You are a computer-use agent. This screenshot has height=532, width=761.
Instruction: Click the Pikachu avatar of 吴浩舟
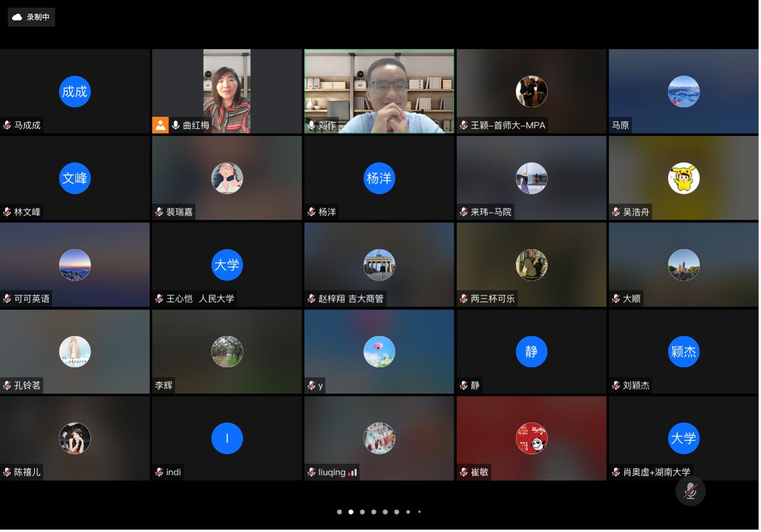click(x=684, y=178)
